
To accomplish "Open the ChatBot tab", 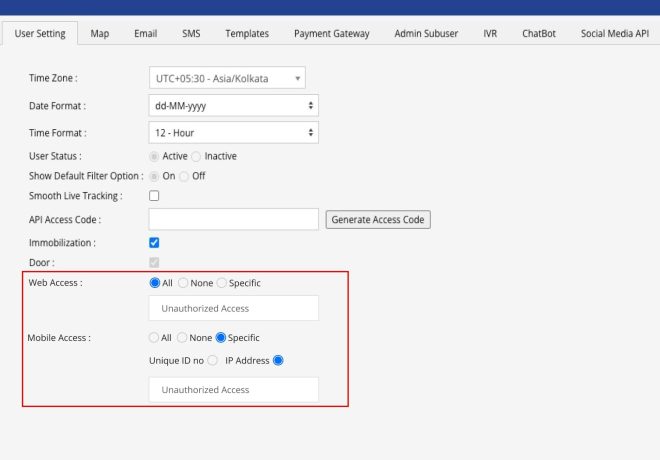I will pyautogui.click(x=539, y=33).
